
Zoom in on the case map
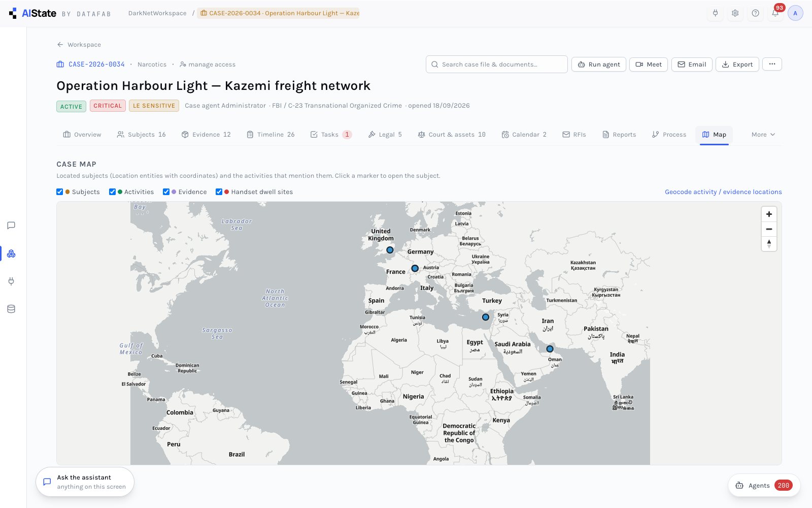[x=769, y=214]
